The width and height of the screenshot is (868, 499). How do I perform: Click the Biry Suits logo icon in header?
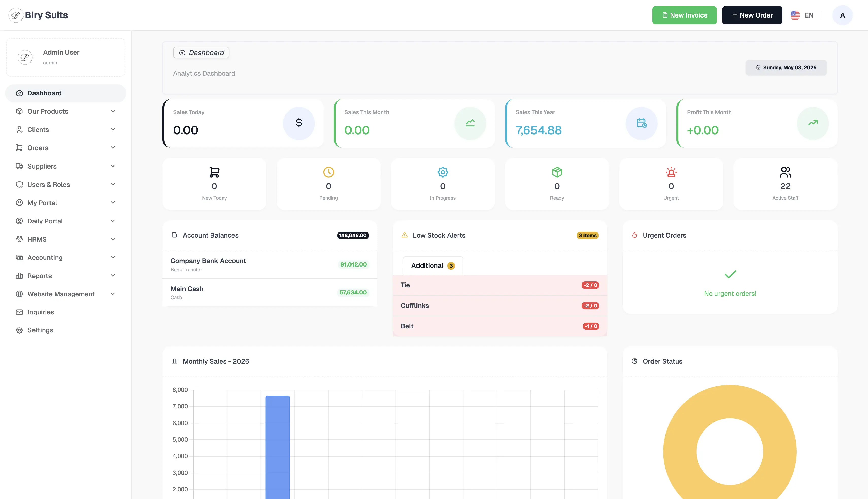[15, 15]
